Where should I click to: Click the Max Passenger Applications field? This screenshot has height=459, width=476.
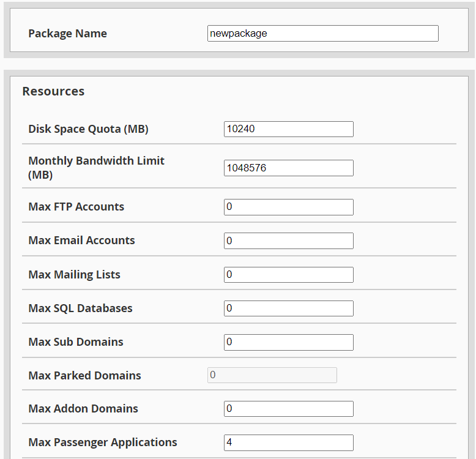coord(288,442)
